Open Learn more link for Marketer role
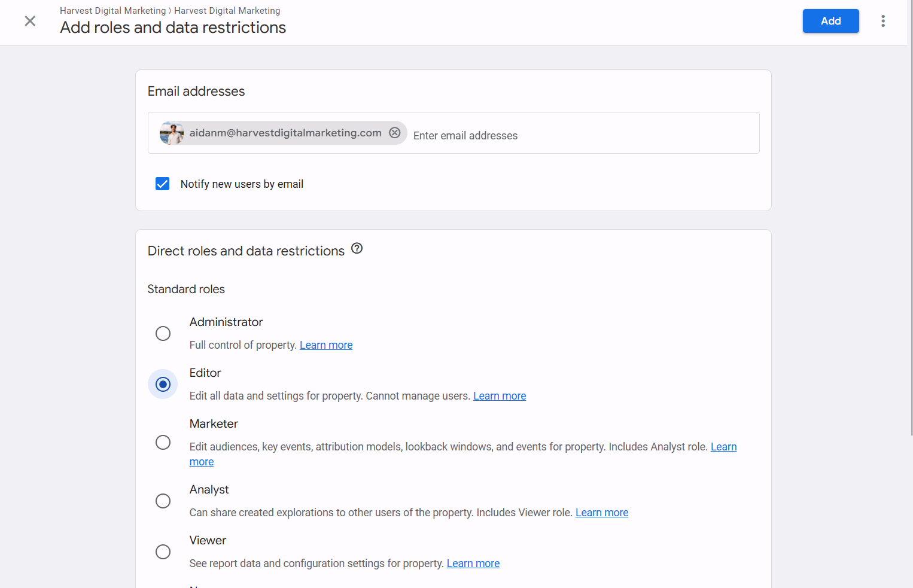This screenshot has width=913, height=588. (723, 447)
